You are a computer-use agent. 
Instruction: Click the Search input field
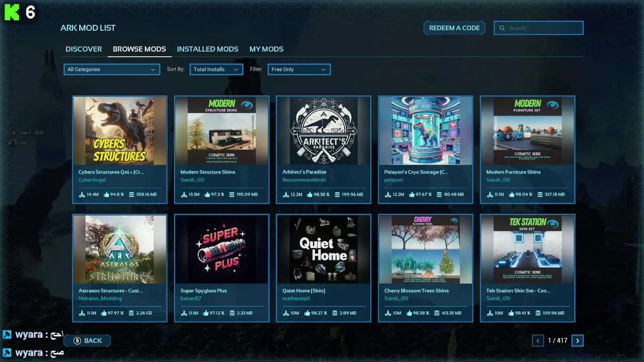(x=538, y=28)
